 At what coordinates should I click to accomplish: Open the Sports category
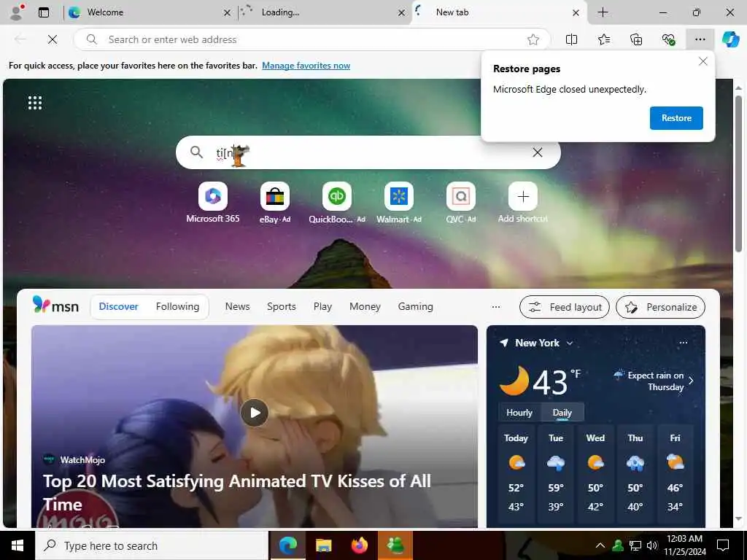(282, 307)
